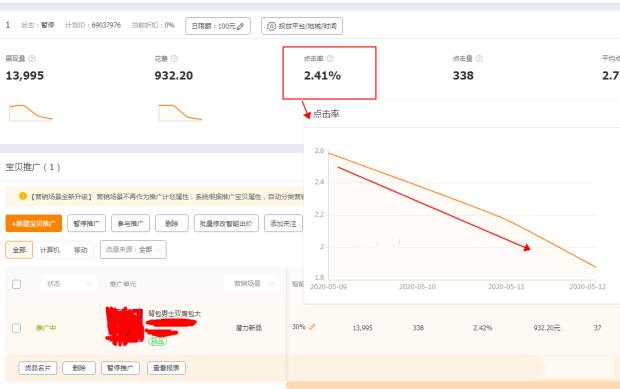620x389 pixels.
Task: Open the 背包男士双肩包大 item title
Action: click(174, 313)
